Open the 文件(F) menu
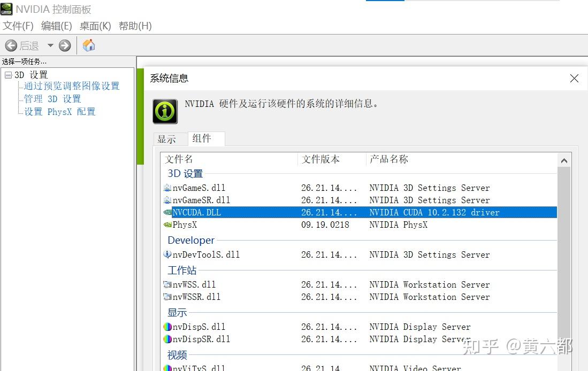This screenshot has height=371, width=588. [x=18, y=26]
